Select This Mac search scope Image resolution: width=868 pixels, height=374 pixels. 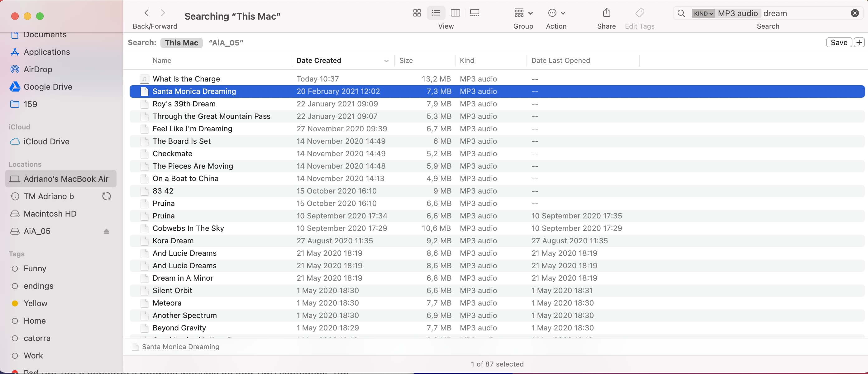point(181,43)
